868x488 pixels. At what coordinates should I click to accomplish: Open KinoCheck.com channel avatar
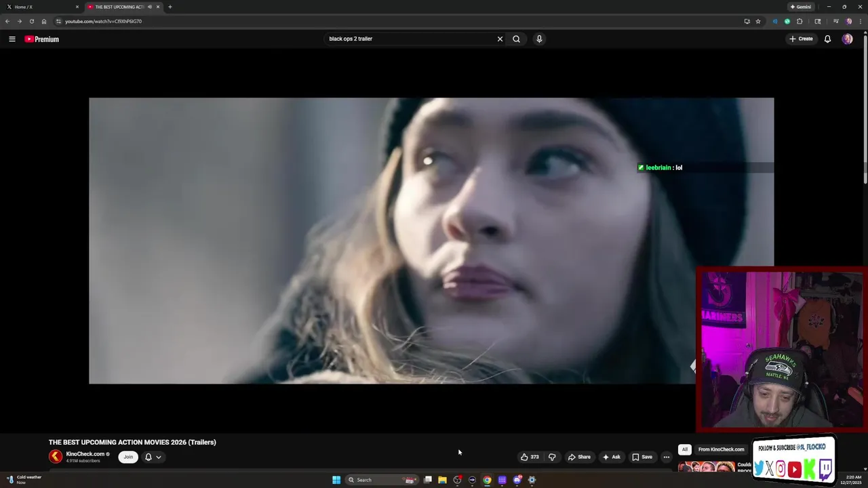(56, 457)
